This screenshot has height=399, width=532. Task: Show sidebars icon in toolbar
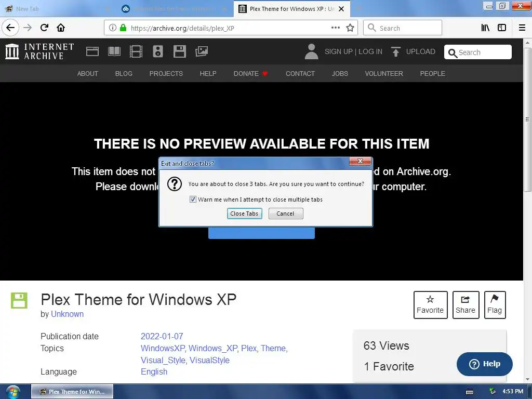tap(502, 28)
